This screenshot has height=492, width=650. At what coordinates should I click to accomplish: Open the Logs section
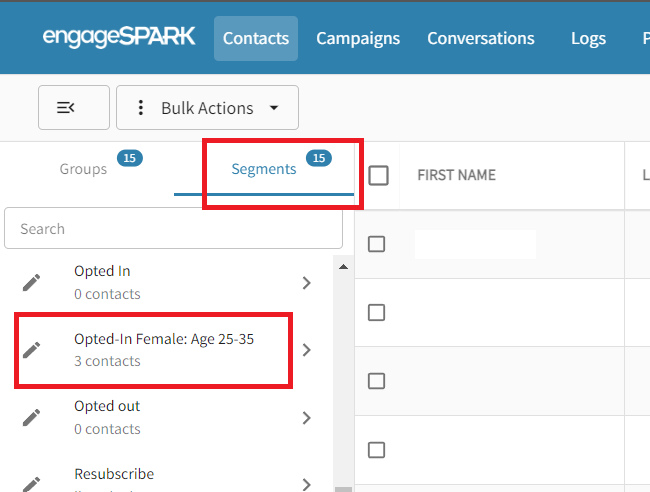(588, 39)
